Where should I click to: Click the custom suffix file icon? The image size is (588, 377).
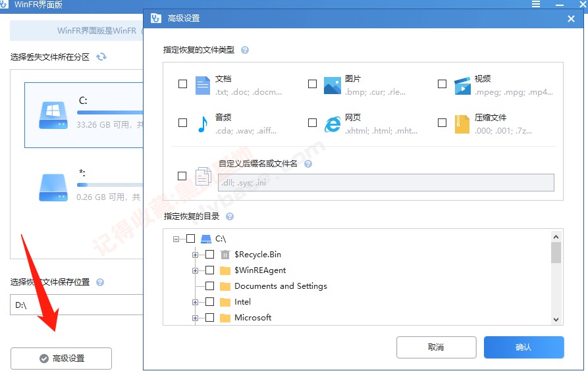tap(203, 176)
